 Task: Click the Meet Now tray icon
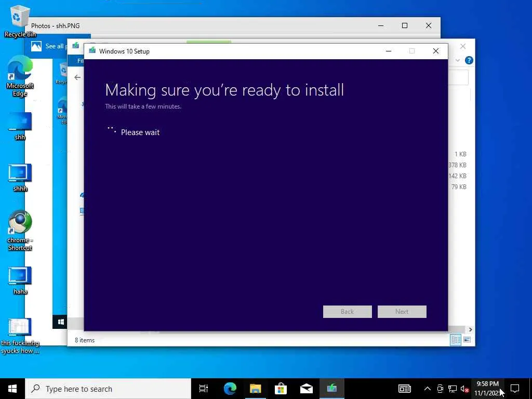coord(440,389)
